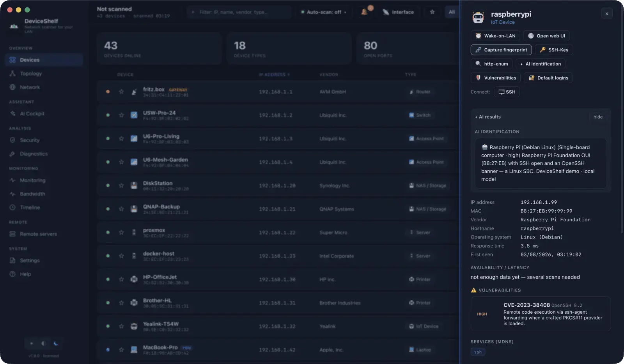
Task: Open Devices in sidebar
Action: [x=44, y=60]
